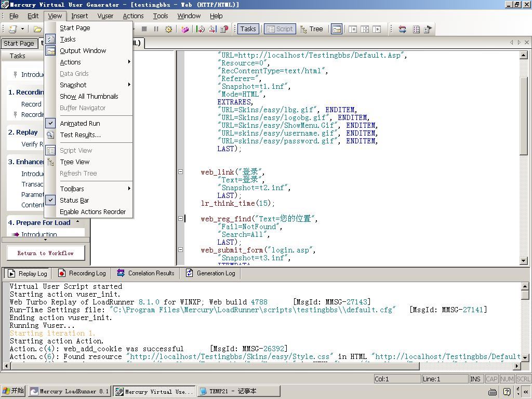Click the Create Scenario toolbar icon

428,29
